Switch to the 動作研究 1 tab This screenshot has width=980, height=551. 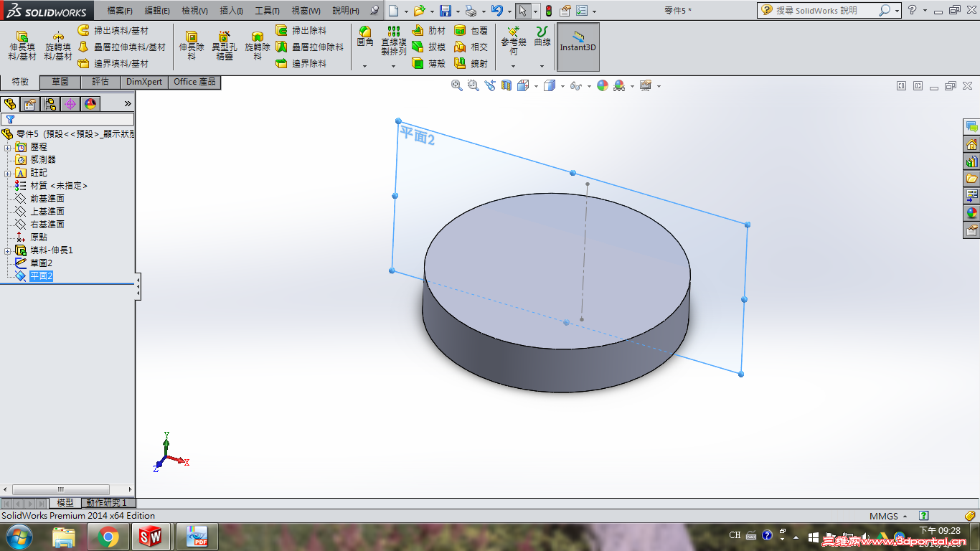107,503
